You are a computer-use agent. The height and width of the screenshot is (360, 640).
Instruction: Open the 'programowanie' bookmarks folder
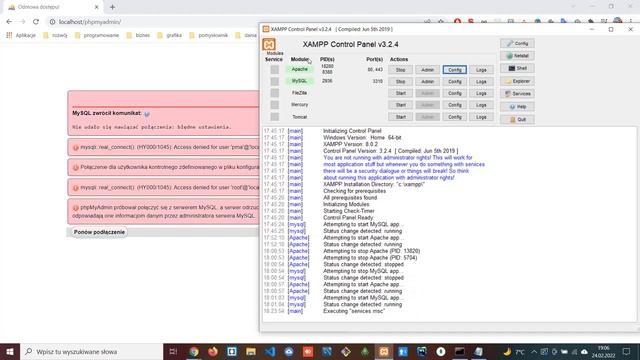click(x=97, y=35)
